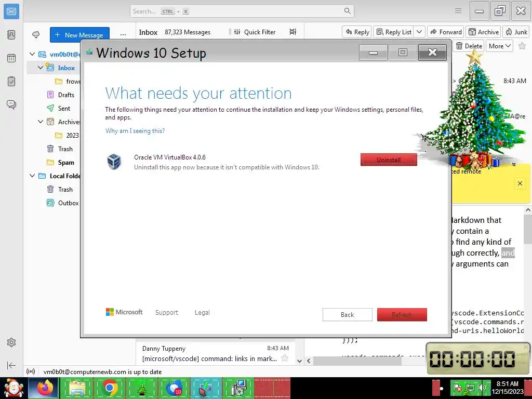Open the 'Why am I seeing this?' link
The height and width of the screenshot is (399, 532).
point(135,130)
